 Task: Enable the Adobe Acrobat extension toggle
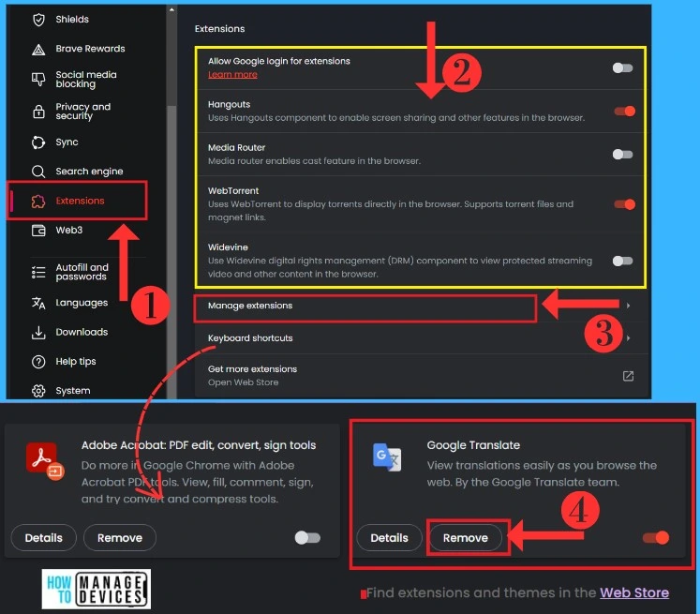click(307, 538)
